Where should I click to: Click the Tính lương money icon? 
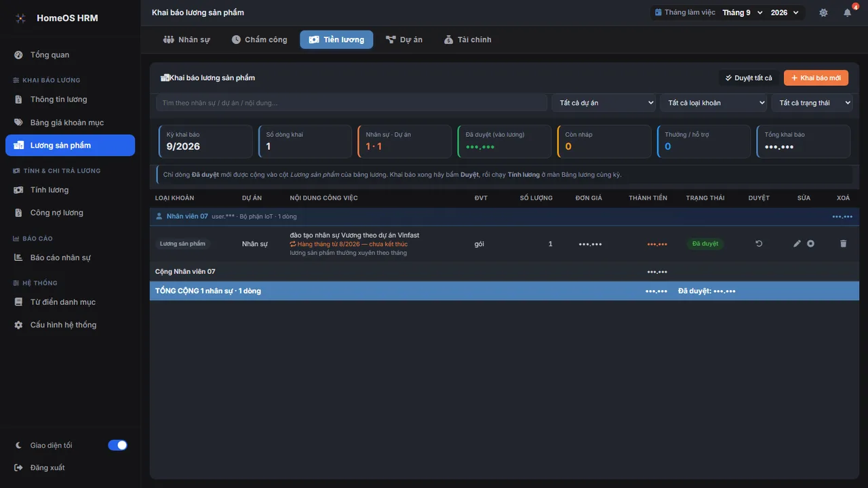[x=18, y=190]
